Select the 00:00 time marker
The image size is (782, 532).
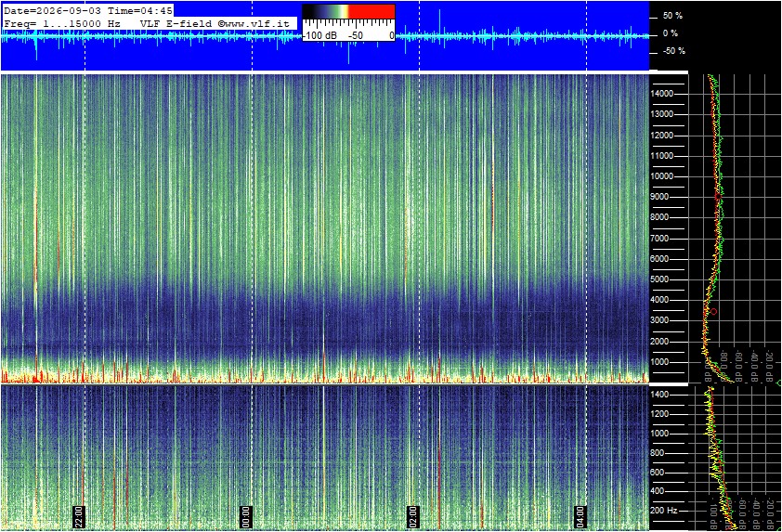[246, 516]
